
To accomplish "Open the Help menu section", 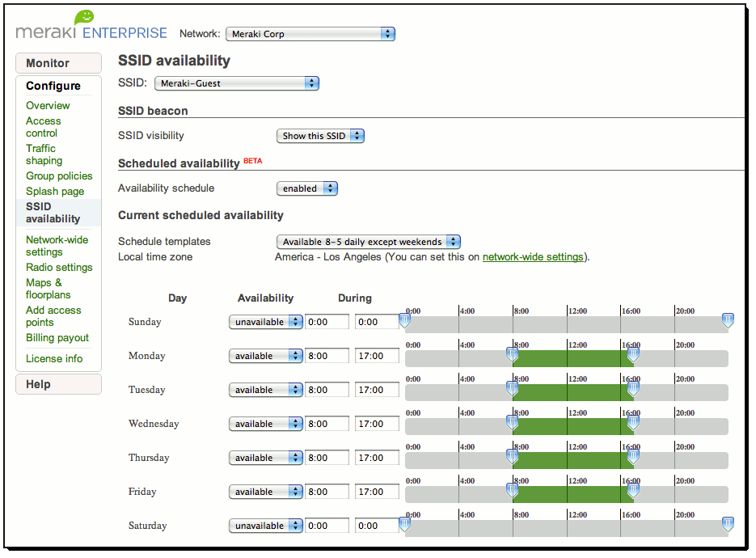I will [58, 384].
